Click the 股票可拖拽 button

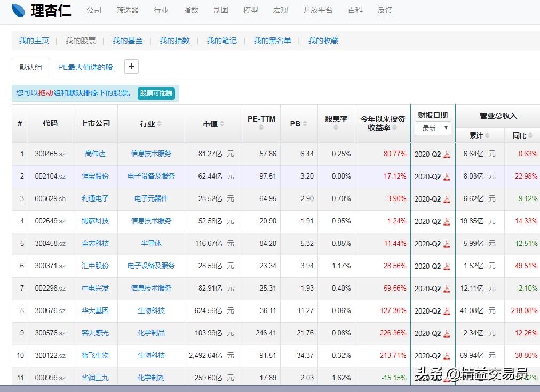point(156,93)
